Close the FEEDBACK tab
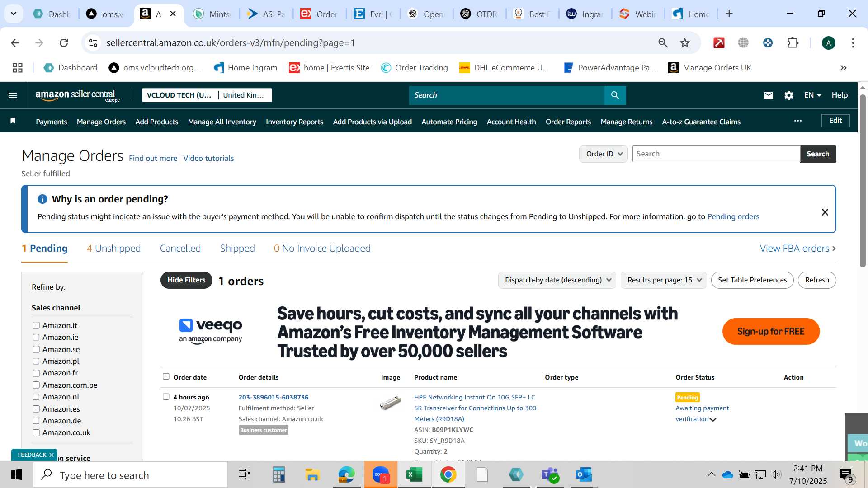The height and width of the screenshot is (488, 868). [x=51, y=455]
